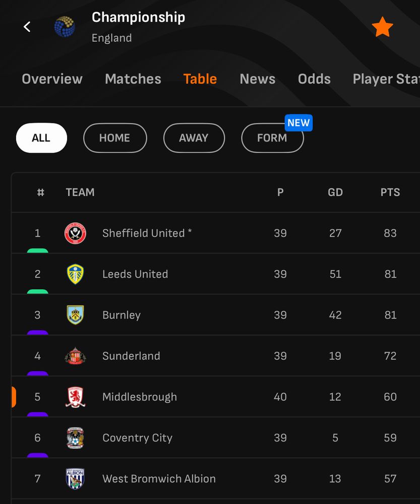Image resolution: width=420 pixels, height=504 pixels.
Task: Toggle the orange favorite star
Action: [x=382, y=27]
